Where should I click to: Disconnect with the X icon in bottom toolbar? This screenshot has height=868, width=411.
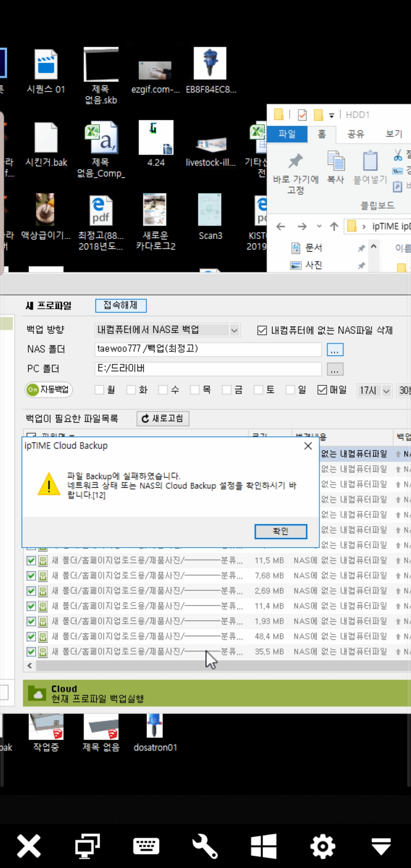(29, 846)
